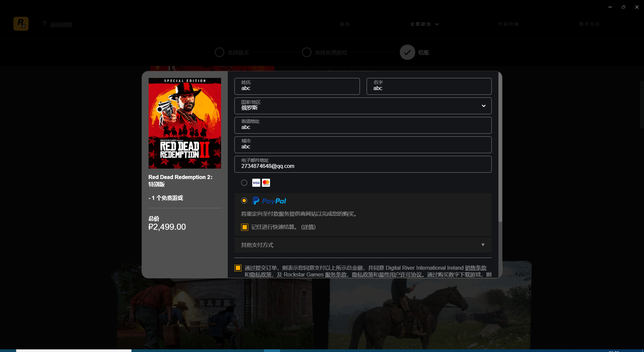
Task: Open the (详情) details link
Action: point(308,227)
